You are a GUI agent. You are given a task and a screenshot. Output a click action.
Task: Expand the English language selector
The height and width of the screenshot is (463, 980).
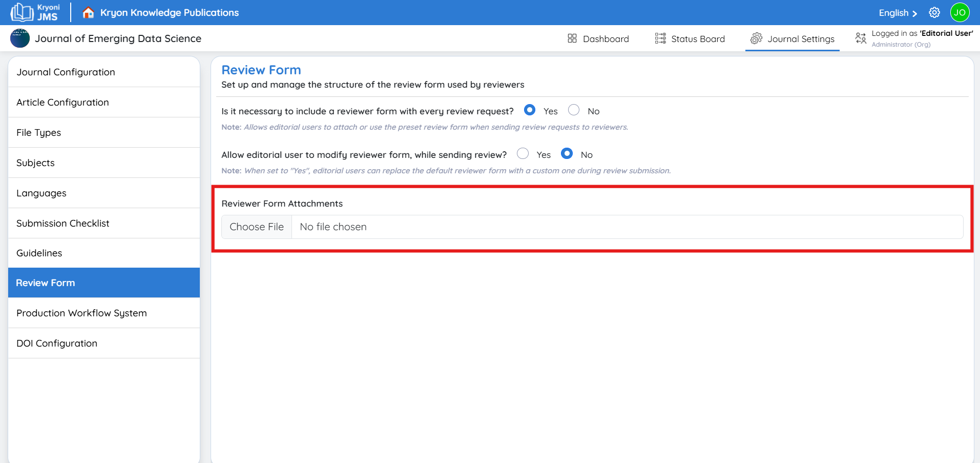898,13
